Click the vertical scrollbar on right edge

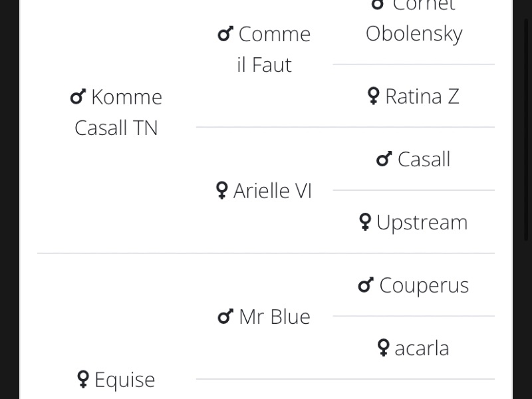526,129
